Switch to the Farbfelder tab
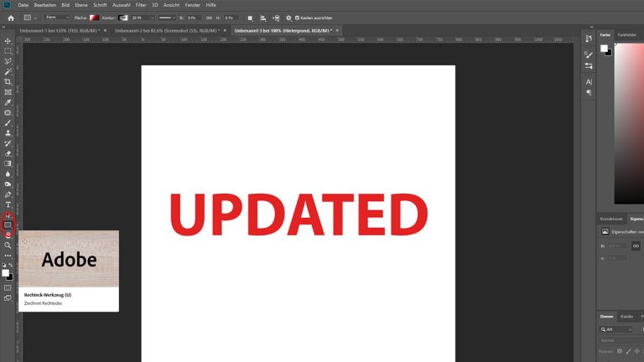The image size is (644, 362). coord(626,35)
